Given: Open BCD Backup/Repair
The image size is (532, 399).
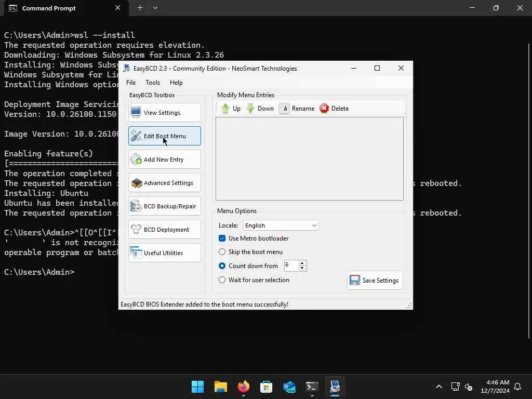Looking at the screenshot, I should [x=165, y=206].
